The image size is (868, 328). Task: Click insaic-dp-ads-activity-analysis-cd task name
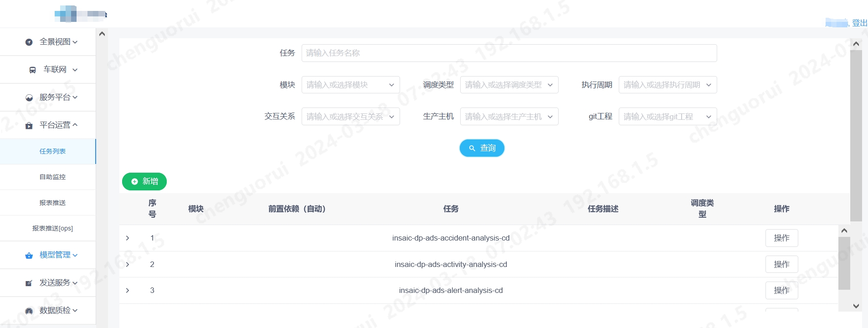coord(451,264)
